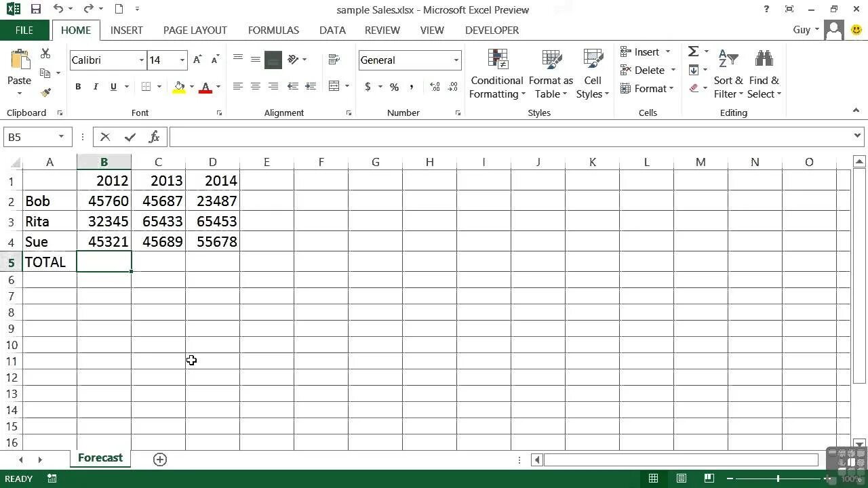
Task: Click the Format Painter icon
Action: coord(45,93)
